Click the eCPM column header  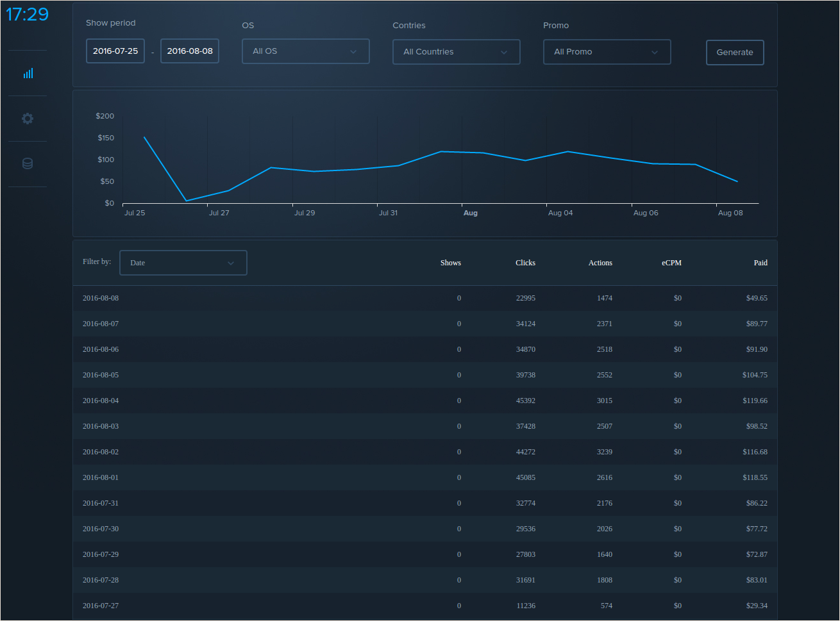[x=671, y=263]
